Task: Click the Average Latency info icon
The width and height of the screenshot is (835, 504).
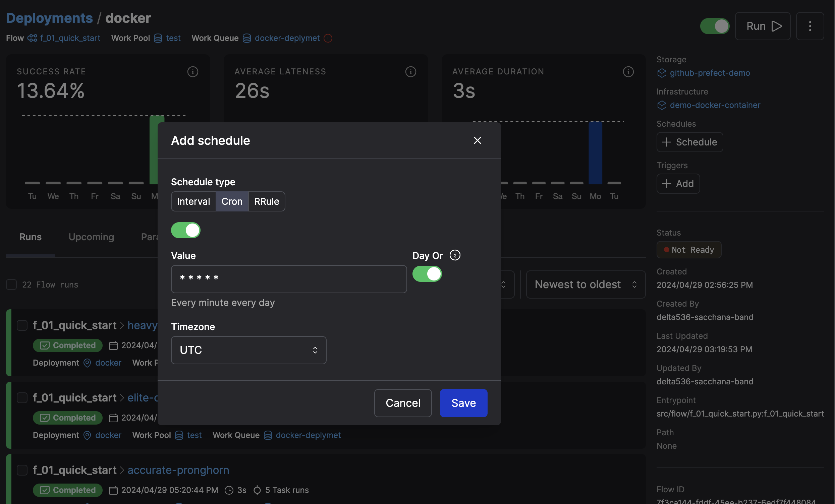Action: pos(410,71)
